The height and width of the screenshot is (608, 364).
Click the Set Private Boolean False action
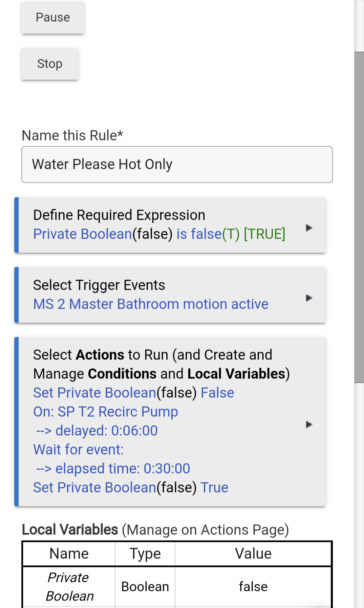[x=133, y=393]
